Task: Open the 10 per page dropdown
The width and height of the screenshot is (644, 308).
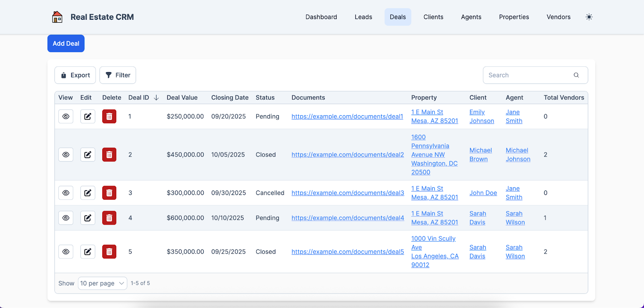Action: click(102, 283)
